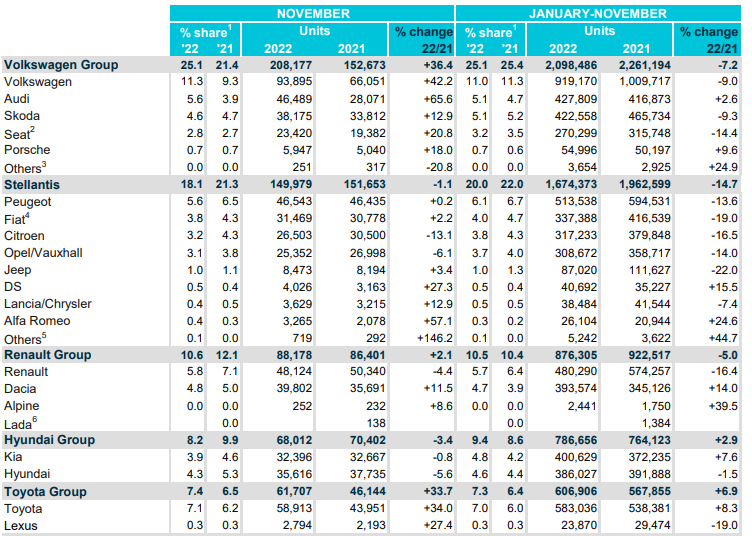The image size is (752, 536).
Task: Select the Volkswagen Group row label
Action: 61,65
